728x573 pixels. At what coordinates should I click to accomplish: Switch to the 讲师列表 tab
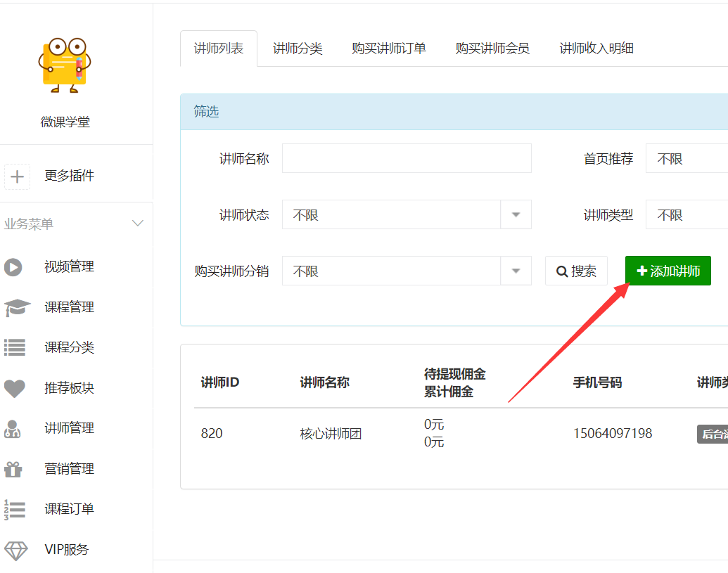click(x=219, y=49)
